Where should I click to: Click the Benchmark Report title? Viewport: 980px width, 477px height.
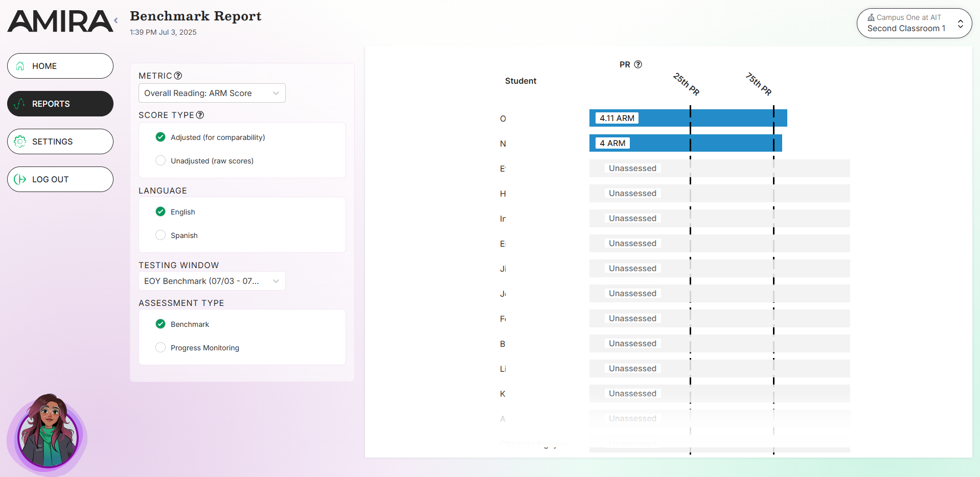(x=195, y=16)
